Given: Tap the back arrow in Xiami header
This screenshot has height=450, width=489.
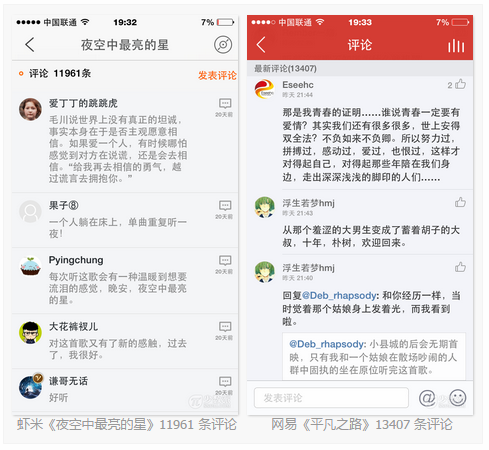Looking at the screenshot, I should (30, 45).
